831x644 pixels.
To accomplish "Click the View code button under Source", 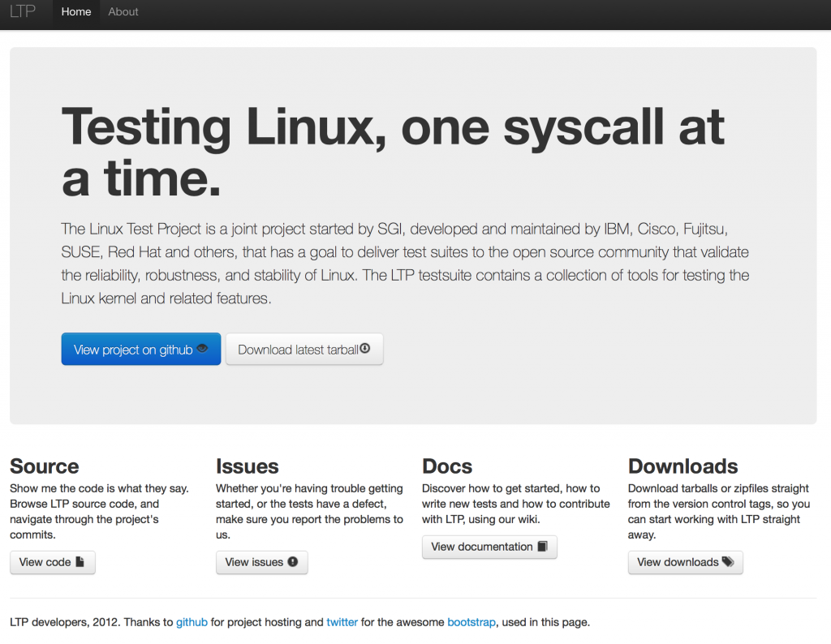I will click(53, 561).
